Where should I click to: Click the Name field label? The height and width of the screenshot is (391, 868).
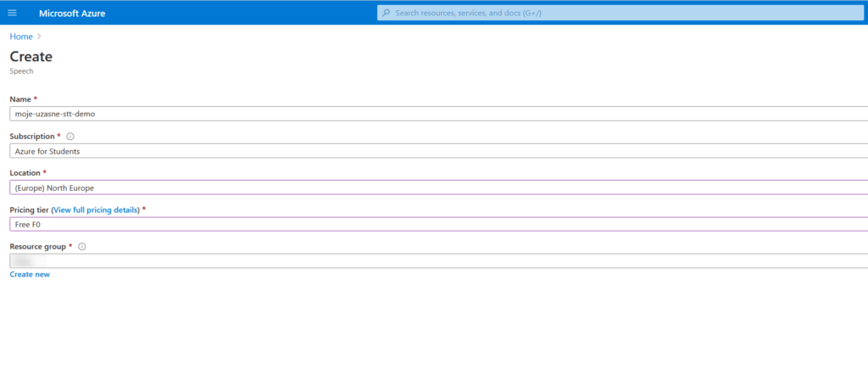[x=21, y=99]
